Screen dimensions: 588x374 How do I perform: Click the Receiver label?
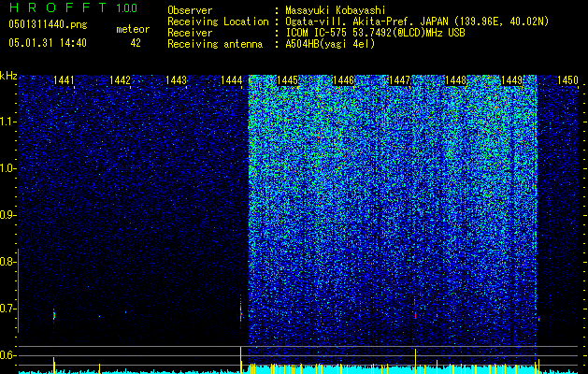[190, 33]
